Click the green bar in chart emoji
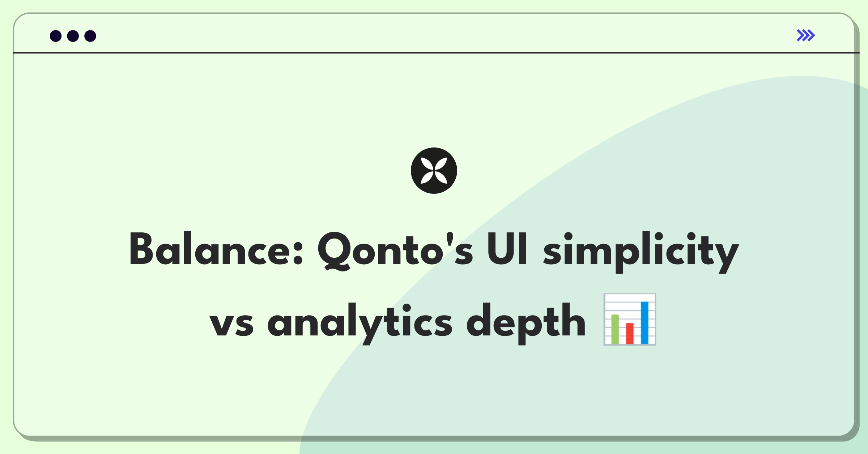The image size is (868, 454). pyautogui.click(x=615, y=329)
